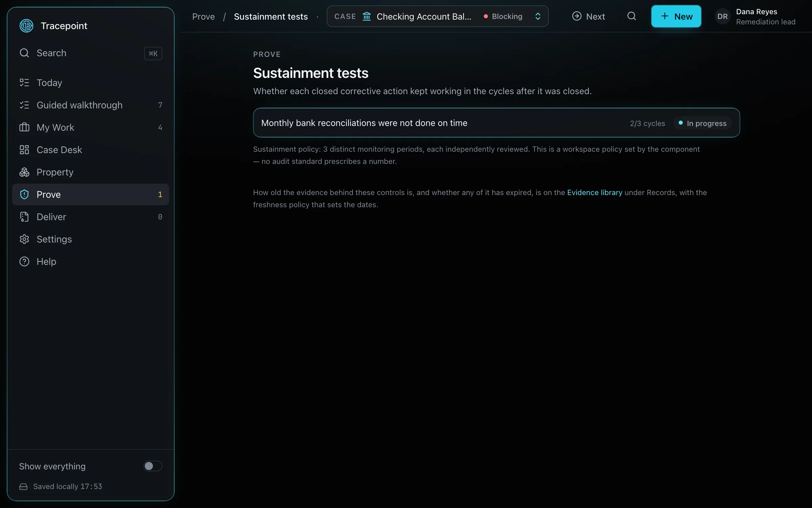Navigate to Case Desk

(x=91, y=150)
